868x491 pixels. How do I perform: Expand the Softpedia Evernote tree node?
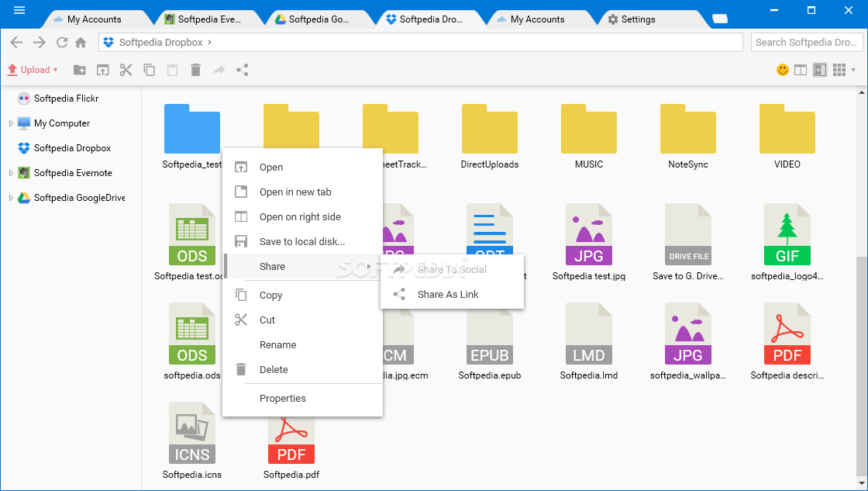pos(11,173)
